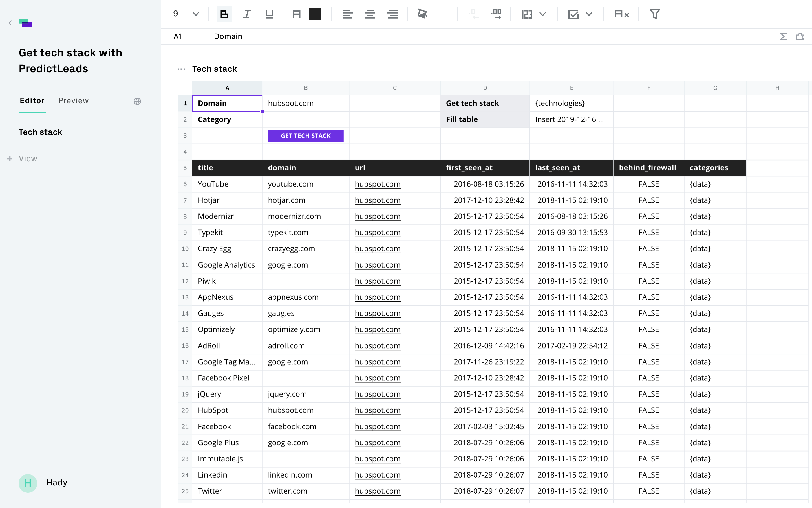Click the plus icon next to View
This screenshot has height=508, width=812.
point(10,159)
